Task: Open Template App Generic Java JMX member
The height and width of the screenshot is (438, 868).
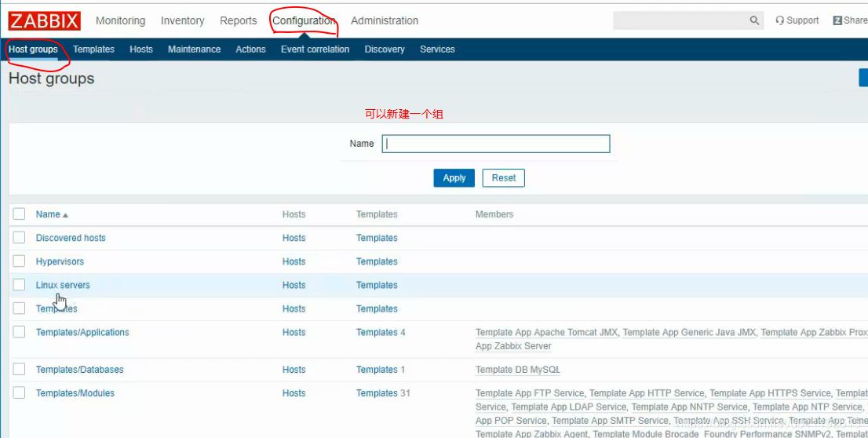Action: 689,332
